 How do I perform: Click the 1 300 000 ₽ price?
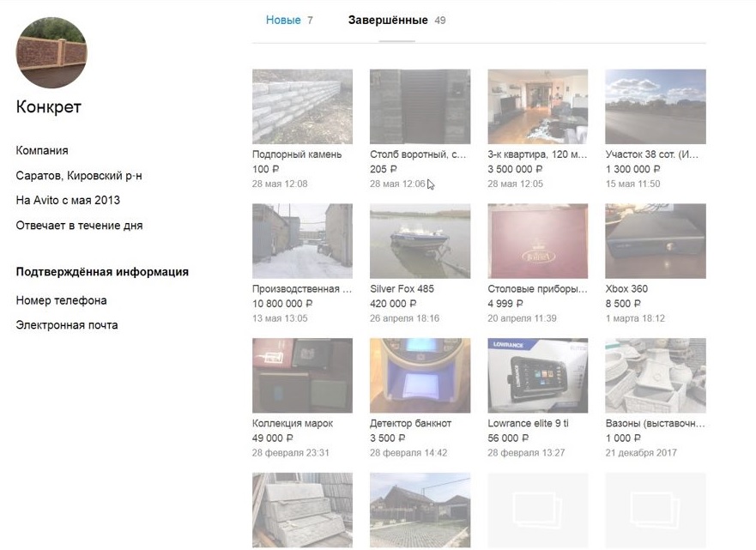[633, 169]
